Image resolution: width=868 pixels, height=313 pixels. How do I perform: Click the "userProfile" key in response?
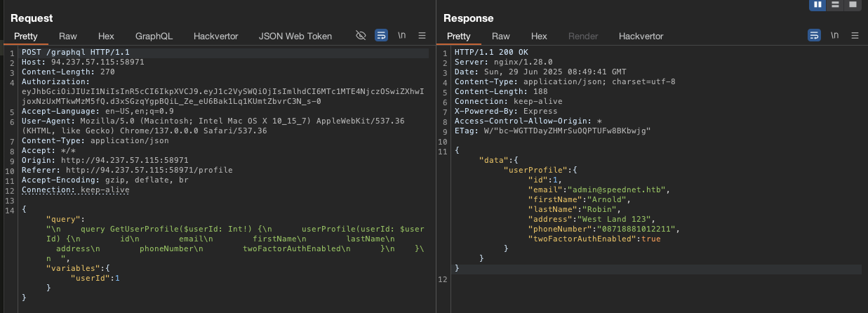click(x=535, y=171)
